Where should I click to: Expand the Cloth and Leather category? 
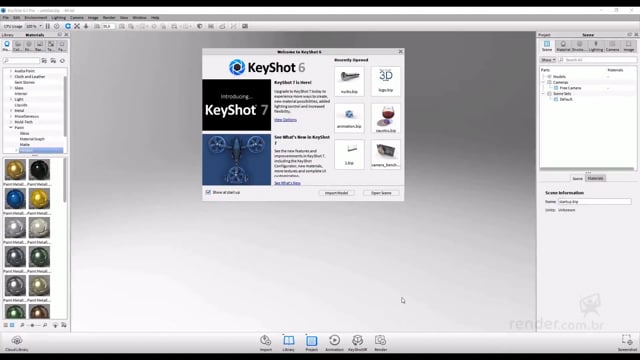point(11,77)
